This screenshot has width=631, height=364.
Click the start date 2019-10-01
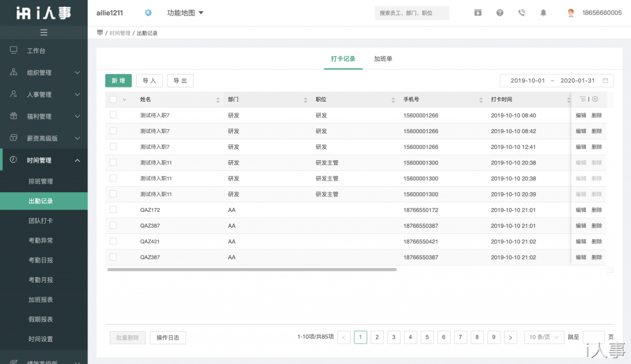click(527, 81)
